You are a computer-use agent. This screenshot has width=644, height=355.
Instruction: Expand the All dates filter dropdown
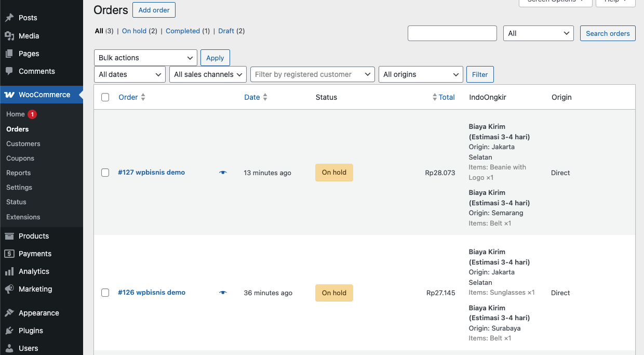130,74
